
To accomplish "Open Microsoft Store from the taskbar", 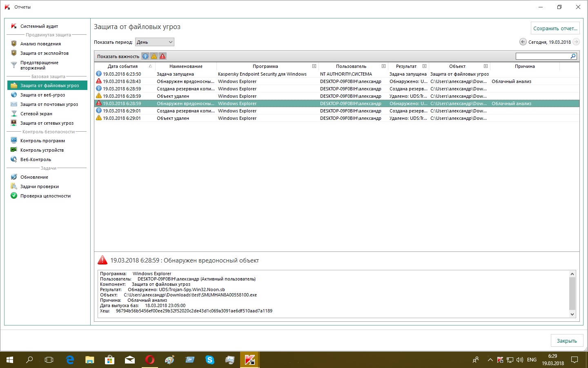I will tap(110, 360).
